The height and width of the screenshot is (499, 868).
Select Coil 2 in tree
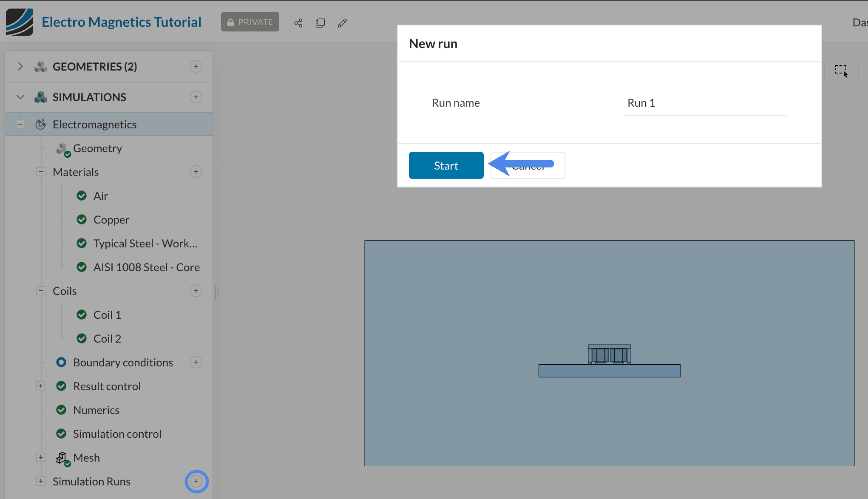107,339
